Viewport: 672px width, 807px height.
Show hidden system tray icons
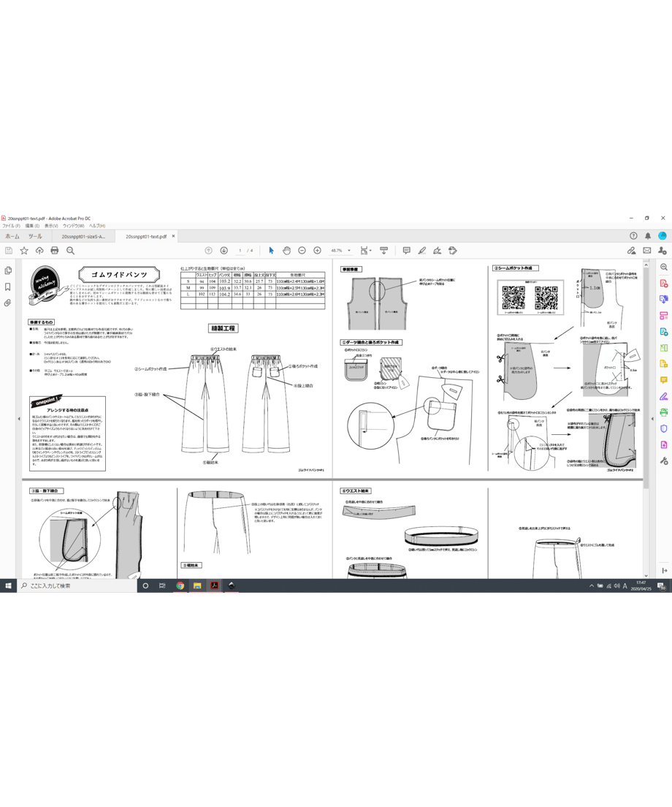point(591,586)
